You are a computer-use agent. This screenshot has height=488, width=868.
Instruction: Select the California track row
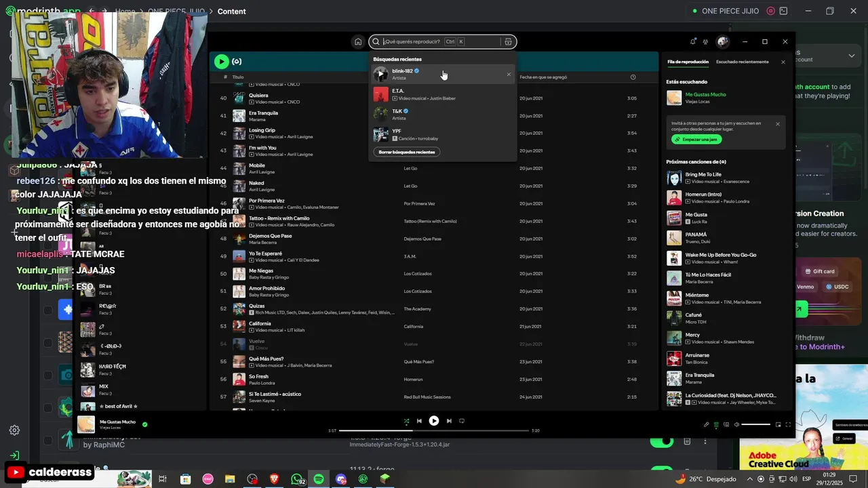[434, 327]
